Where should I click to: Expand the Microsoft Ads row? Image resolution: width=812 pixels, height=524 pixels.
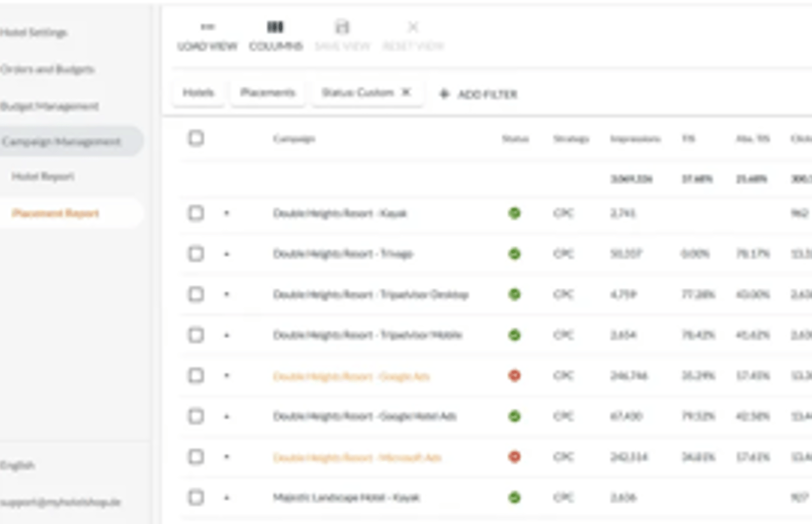tap(227, 457)
